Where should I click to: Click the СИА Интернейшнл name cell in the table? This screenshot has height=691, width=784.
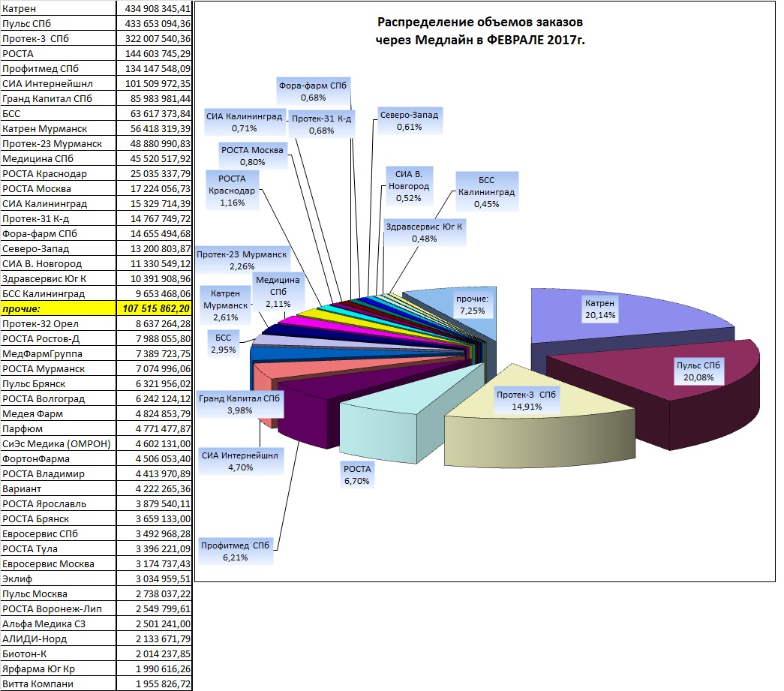(x=58, y=83)
